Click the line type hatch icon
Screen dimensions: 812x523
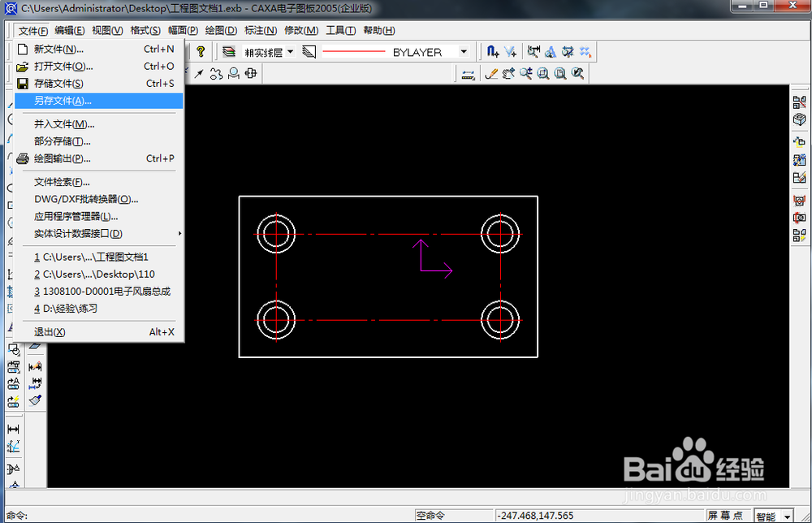coord(309,52)
